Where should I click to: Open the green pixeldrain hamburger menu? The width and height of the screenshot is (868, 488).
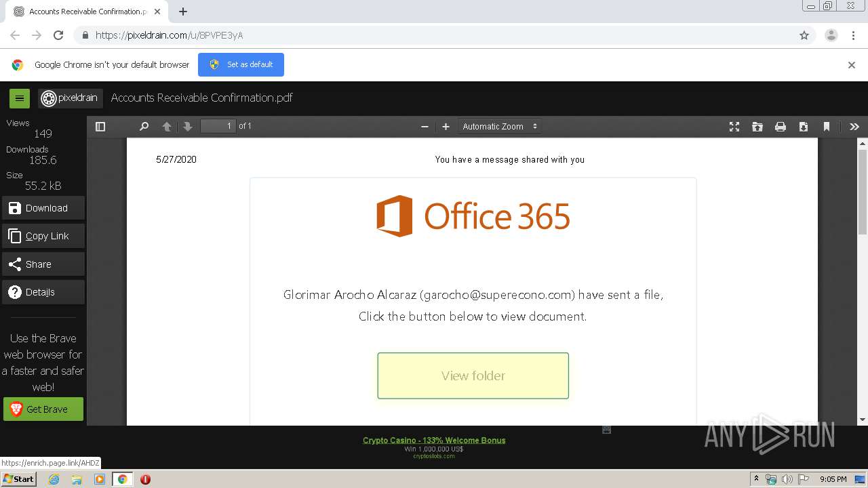(x=19, y=98)
